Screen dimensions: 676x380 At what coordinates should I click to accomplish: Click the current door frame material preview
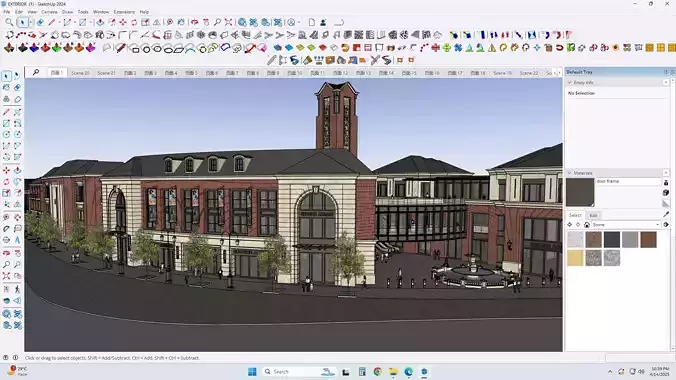click(x=580, y=192)
